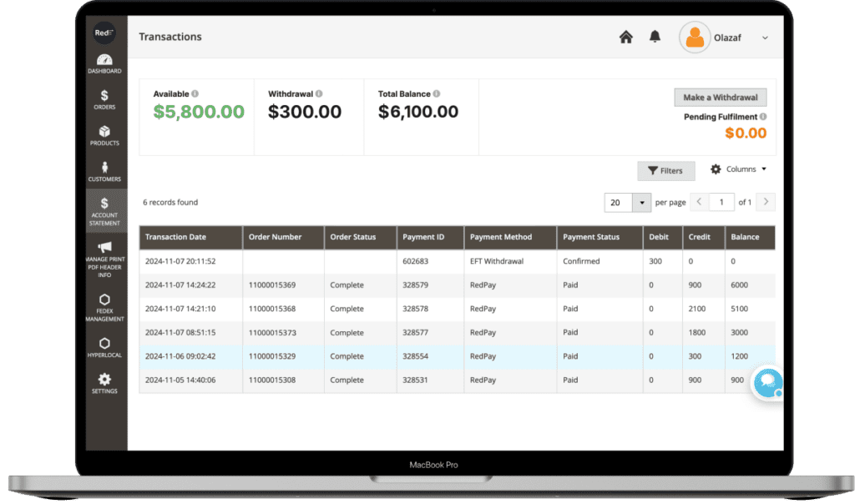
Task: Open Settings gear in sidebar
Action: [104, 381]
